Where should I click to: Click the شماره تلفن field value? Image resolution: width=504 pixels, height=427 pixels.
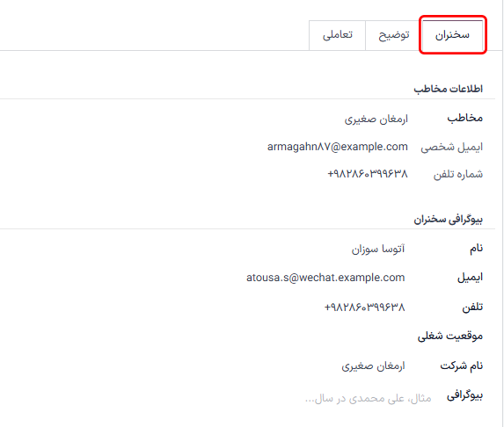click(368, 174)
